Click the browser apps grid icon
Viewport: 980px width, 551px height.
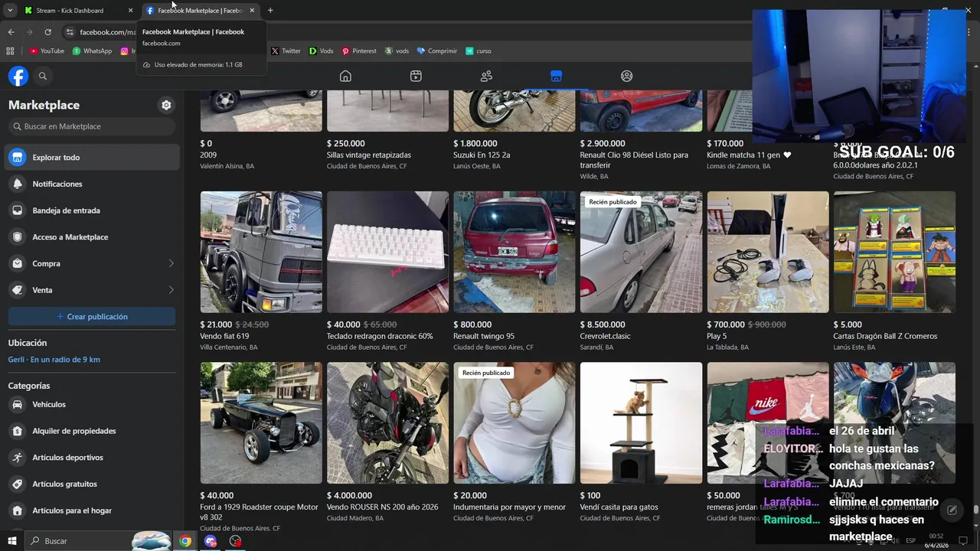coord(10,51)
